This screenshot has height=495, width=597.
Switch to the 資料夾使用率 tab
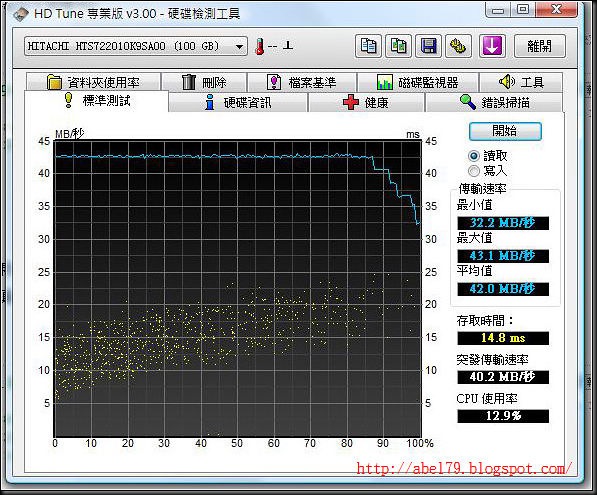94,82
